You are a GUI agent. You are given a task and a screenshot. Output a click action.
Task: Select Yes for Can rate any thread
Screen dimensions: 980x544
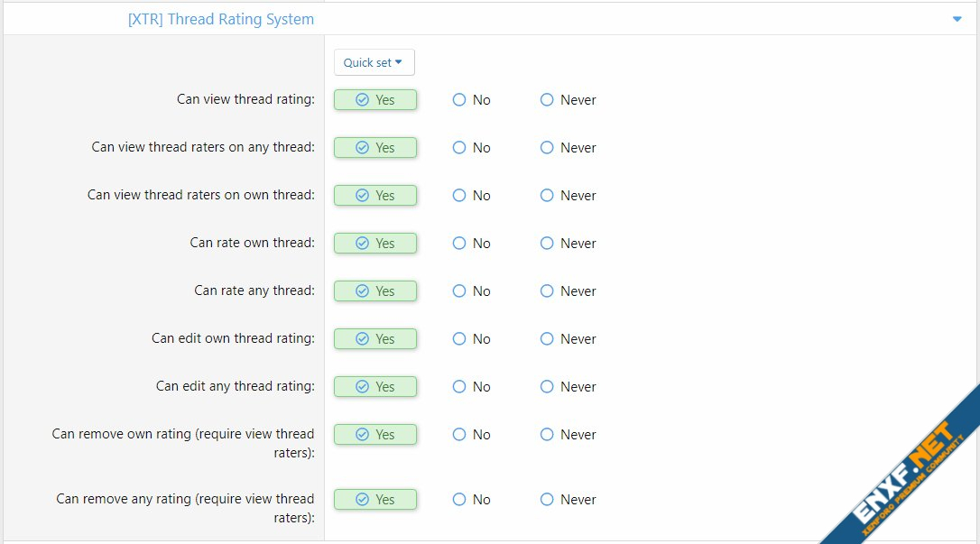pyautogui.click(x=375, y=291)
